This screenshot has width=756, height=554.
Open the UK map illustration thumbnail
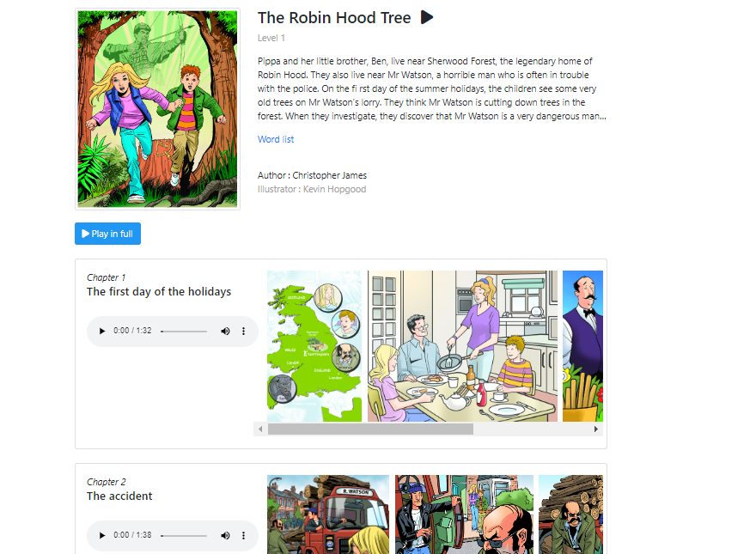[314, 346]
